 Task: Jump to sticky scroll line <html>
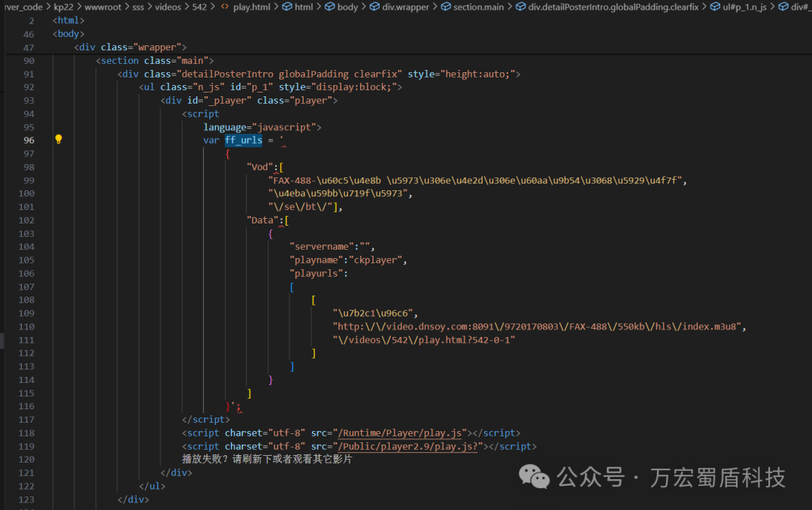[68, 20]
